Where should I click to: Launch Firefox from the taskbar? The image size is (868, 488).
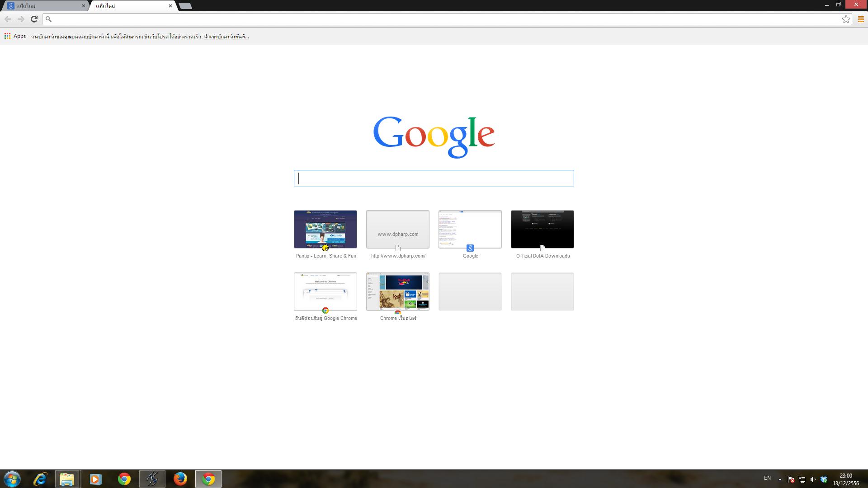pyautogui.click(x=180, y=479)
